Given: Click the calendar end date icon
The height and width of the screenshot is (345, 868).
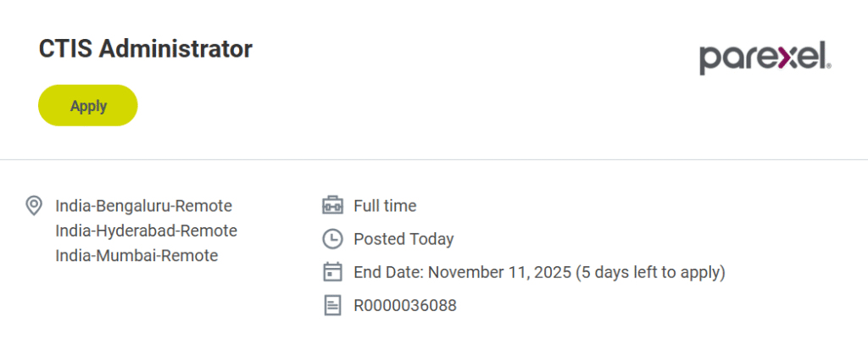Looking at the screenshot, I should pos(332,272).
